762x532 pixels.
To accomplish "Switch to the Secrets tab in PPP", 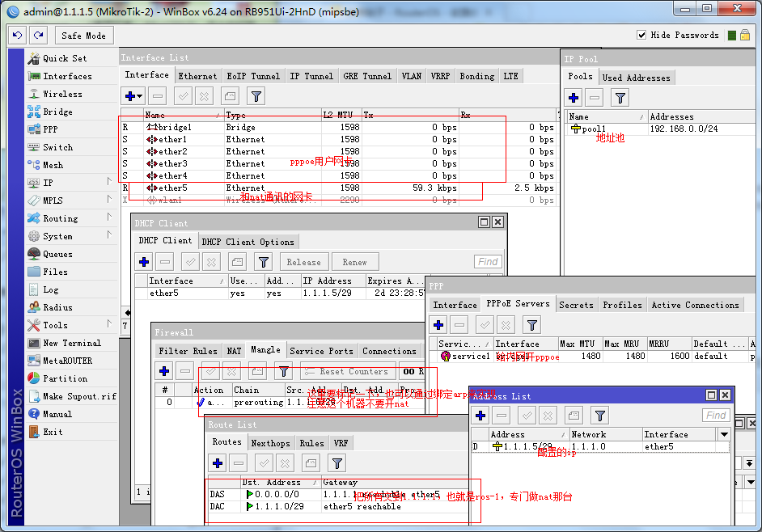I will point(576,305).
